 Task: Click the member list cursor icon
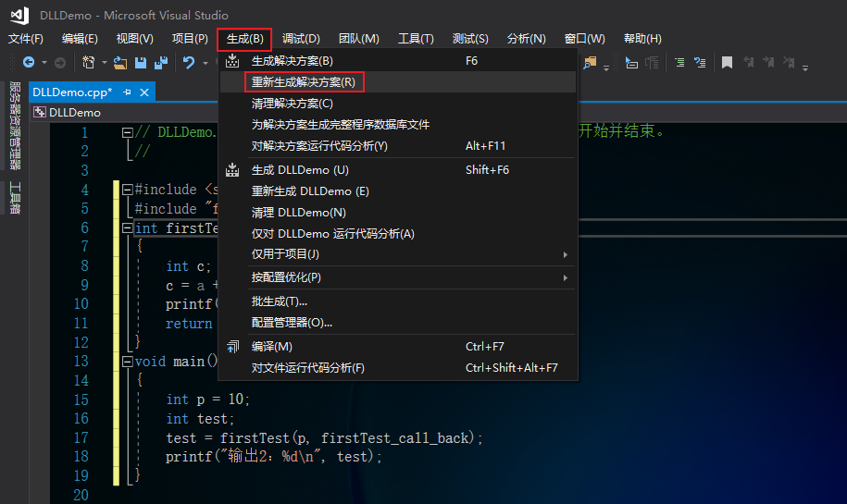631,63
